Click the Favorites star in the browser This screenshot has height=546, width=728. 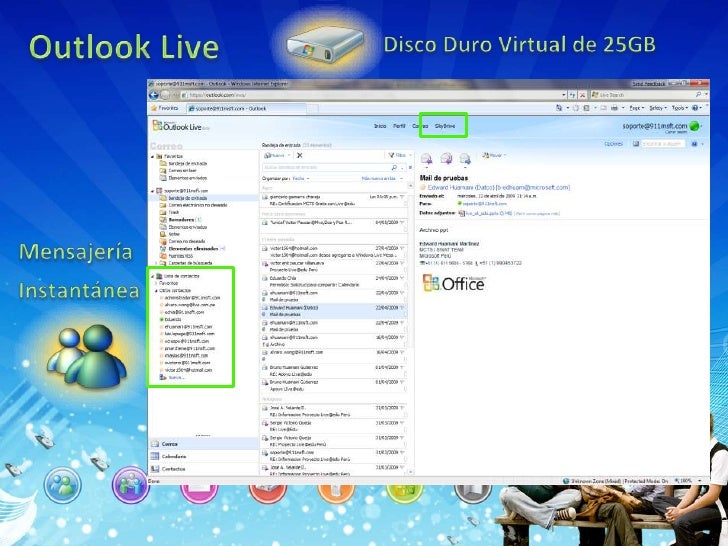tap(154, 108)
